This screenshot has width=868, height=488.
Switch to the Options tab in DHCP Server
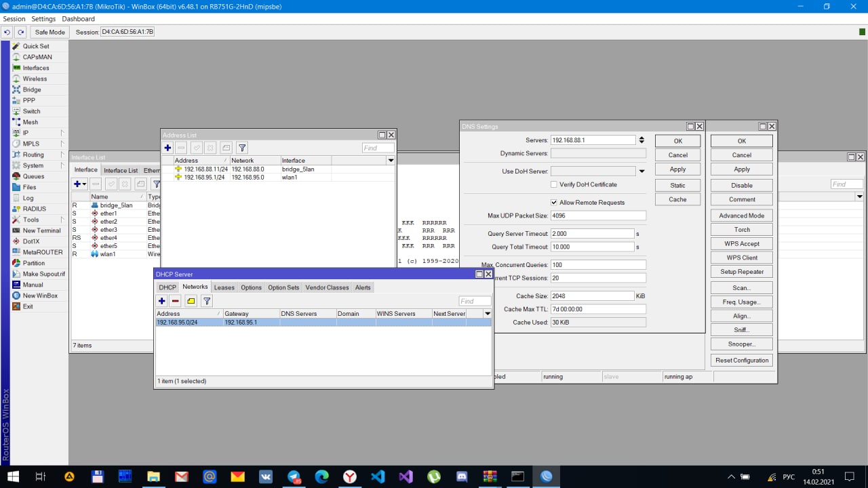[251, 287]
